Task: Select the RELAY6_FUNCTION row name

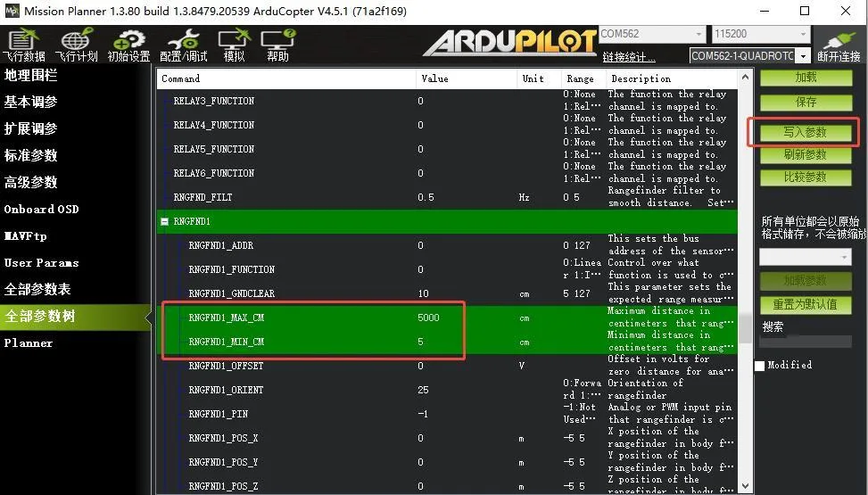Action: [x=214, y=173]
